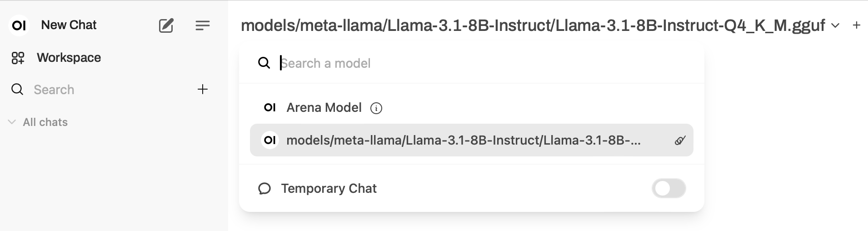Click the link icon on Llama model row
Viewport: 868px width, 231px height.
680,141
